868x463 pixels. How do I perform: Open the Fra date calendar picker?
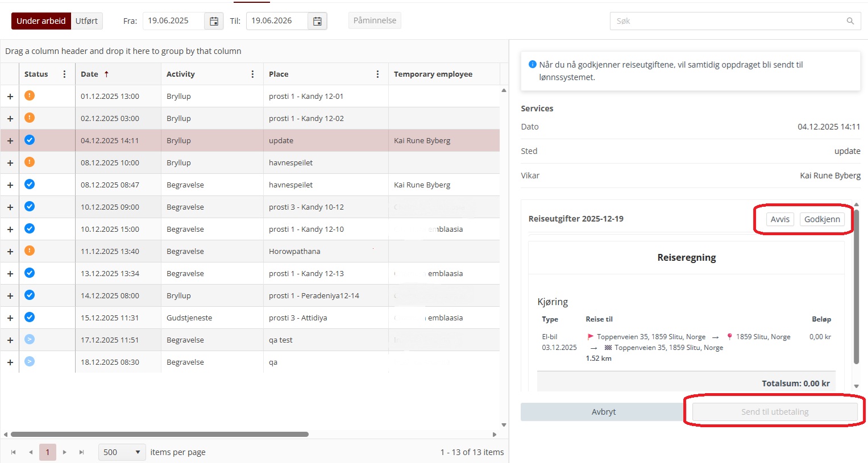(214, 21)
